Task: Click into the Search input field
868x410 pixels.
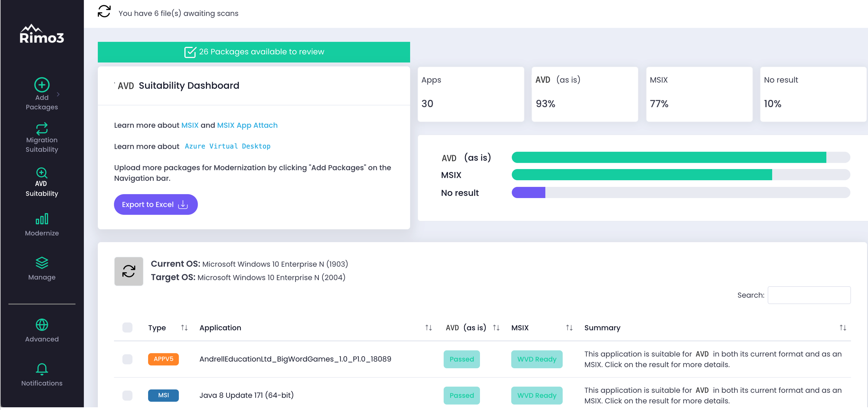Action: (809, 296)
